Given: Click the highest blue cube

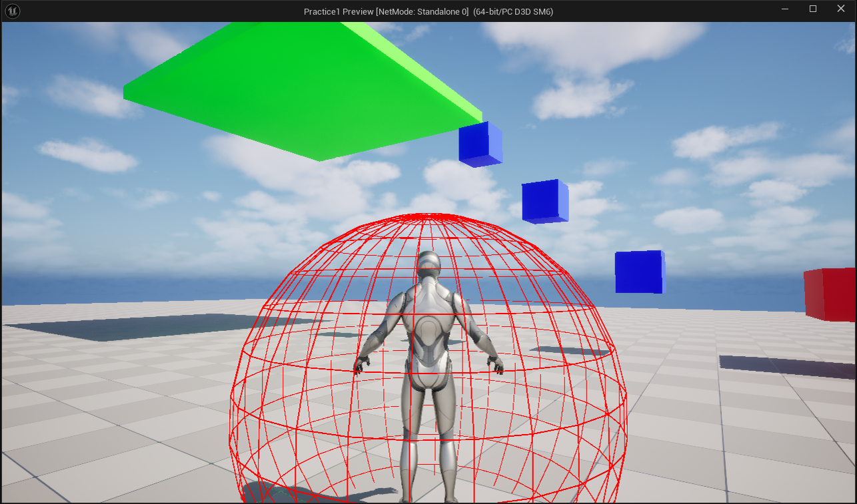Looking at the screenshot, I should 480,144.
